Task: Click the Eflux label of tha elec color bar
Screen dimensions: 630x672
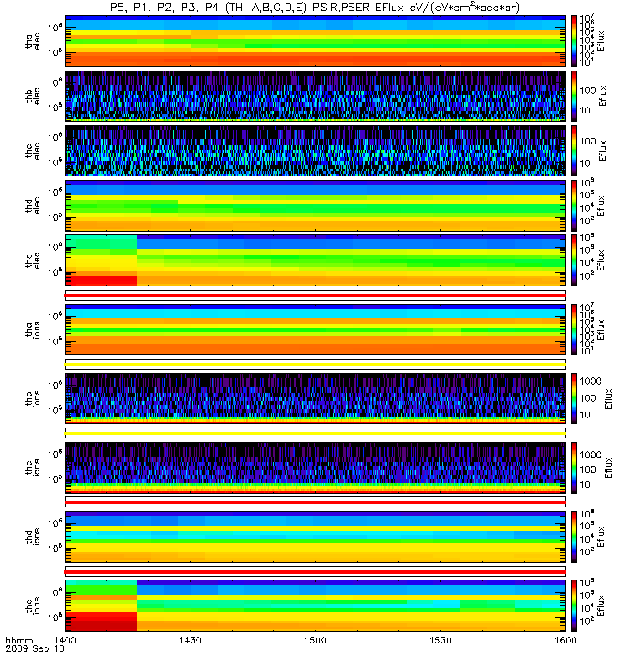Action: 601,41
